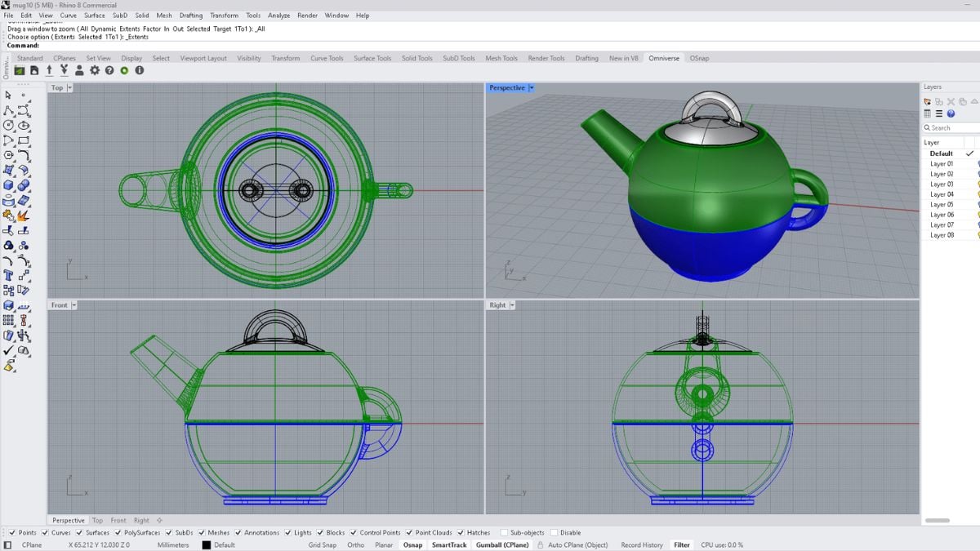Select the Polyline tool icon
Viewport: 980px width, 551px height.
(9, 110)
